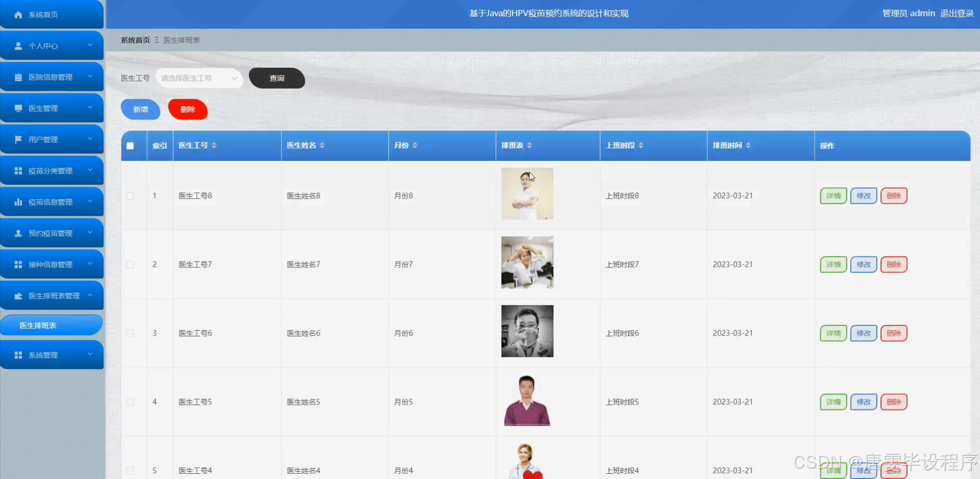Click the red 删除 batch button
This screenshot has width=980, height=479.
click(x=188, y=110)
